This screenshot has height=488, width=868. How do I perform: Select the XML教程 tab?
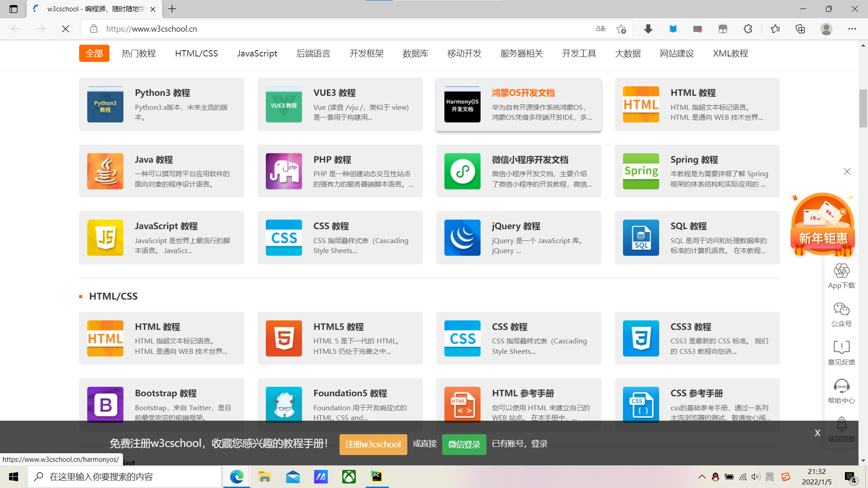click(x=731, y=53)
